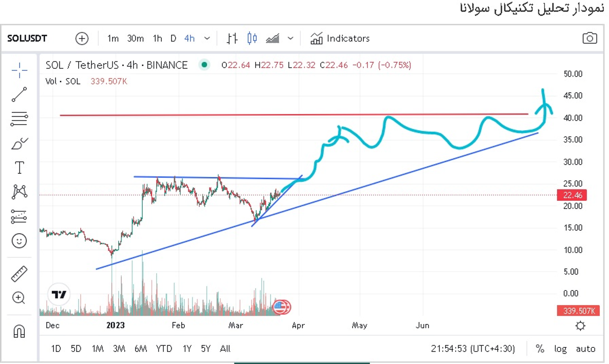Screen dimensions: 609x364
Task: Open the Fibonacci retracement tool
Action: (x=19, y=119)
